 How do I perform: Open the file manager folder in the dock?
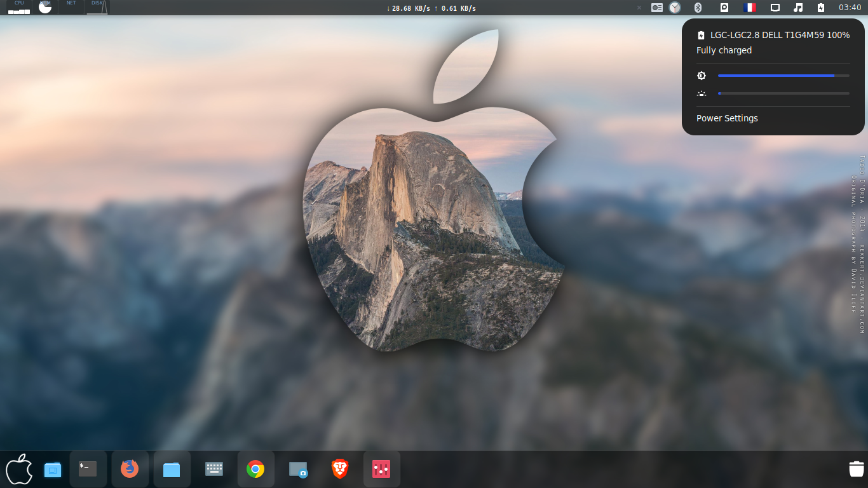click(x=172, y=470)
